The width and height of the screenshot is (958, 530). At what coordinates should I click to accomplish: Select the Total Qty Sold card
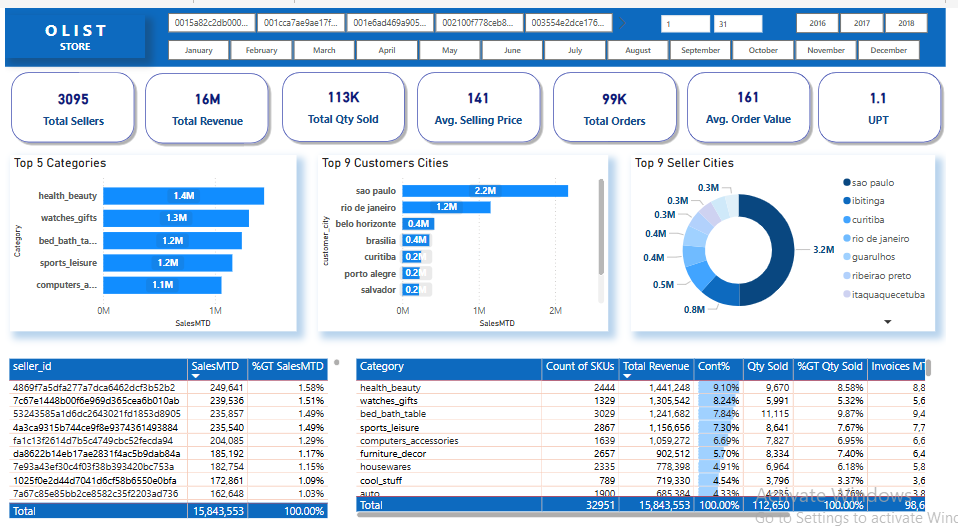(343, 107)
